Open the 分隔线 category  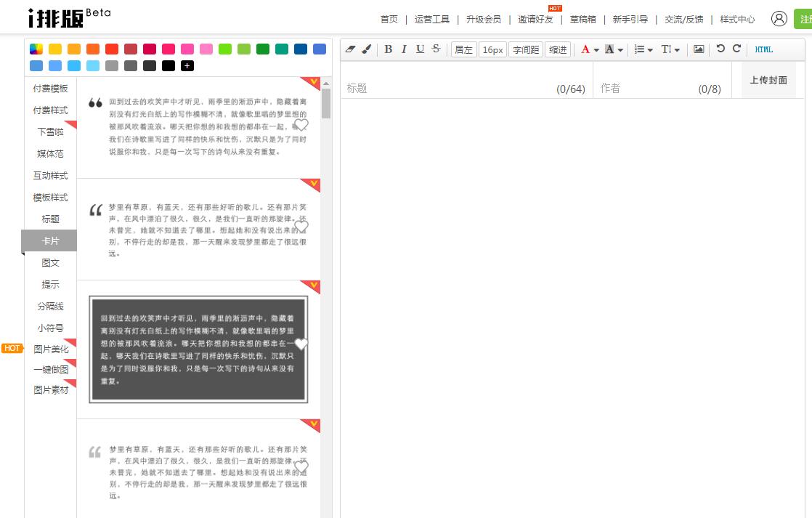pos(50,306)
